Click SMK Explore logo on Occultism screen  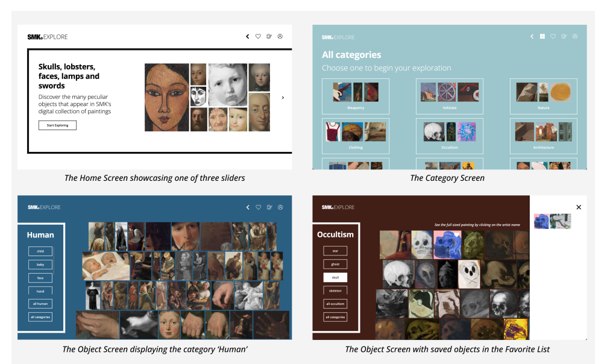point(338,207)
